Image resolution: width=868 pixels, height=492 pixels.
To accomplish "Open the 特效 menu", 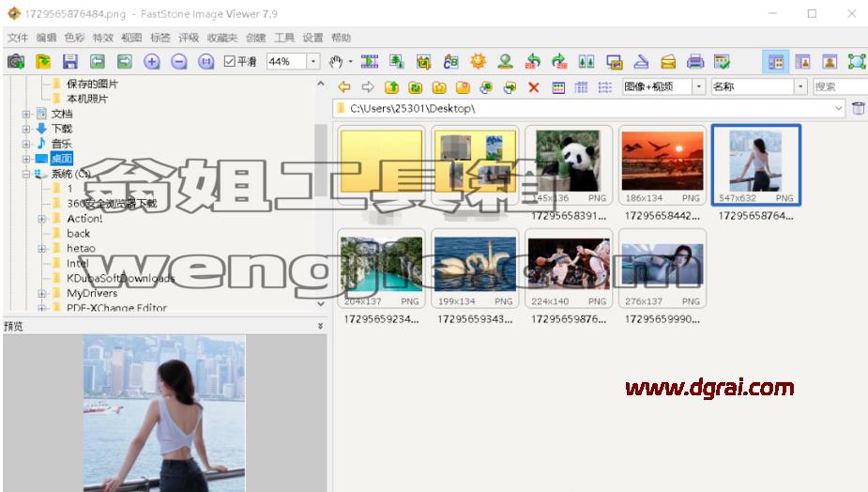I will click(103, 38).
